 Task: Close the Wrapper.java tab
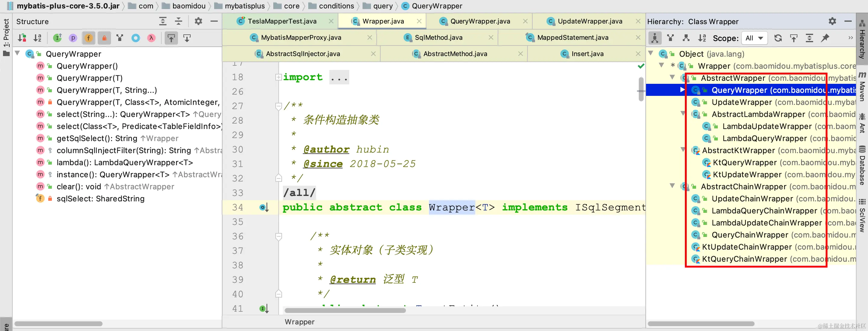point(419,21)
